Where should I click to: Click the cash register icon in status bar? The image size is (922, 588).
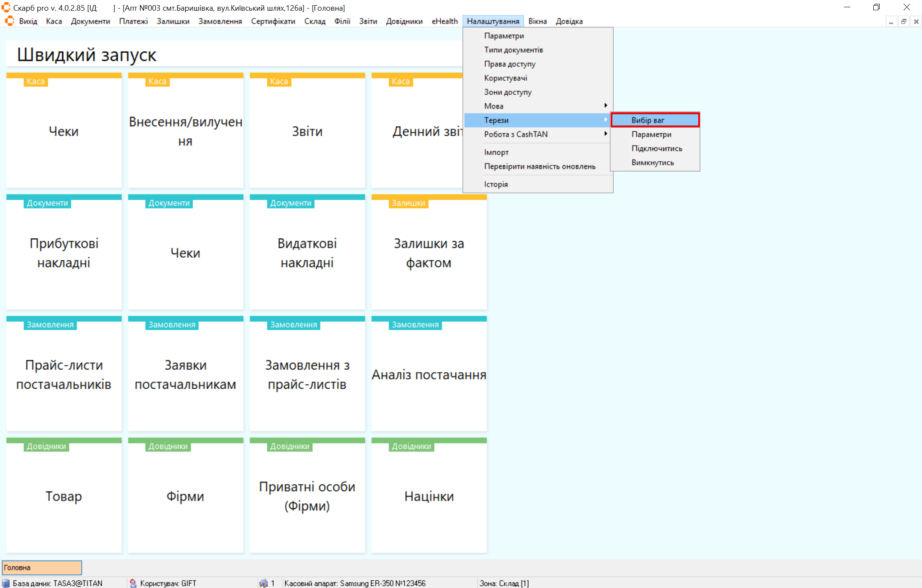(x=263, y=583)
